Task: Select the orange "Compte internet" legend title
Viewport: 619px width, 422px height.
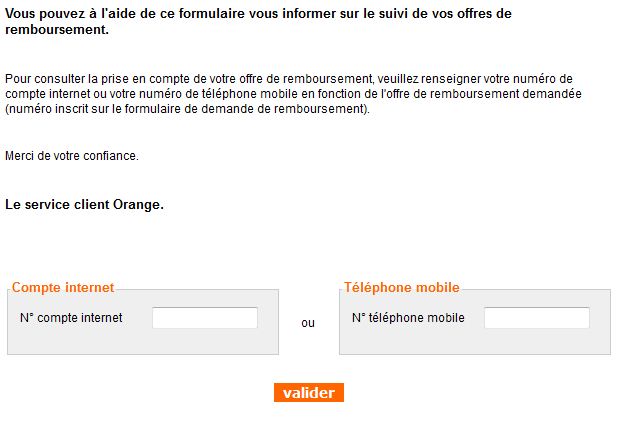Action: [x=63, y=288]
